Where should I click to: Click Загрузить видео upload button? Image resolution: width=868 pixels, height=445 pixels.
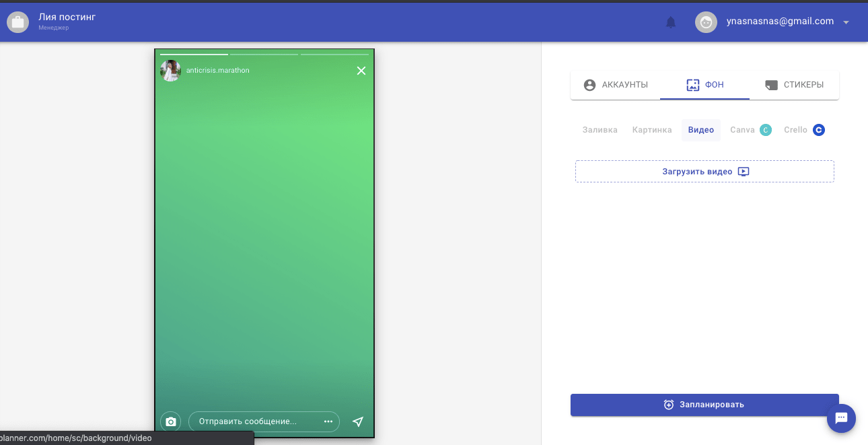pyautogui.click(x=704, y=171)
